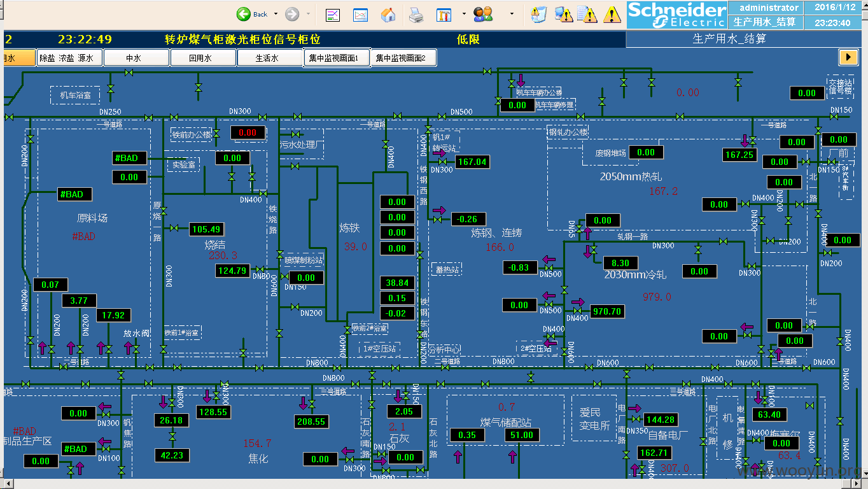
Task: Click the orange right-arrow tab scroll button
Action: 848,57
